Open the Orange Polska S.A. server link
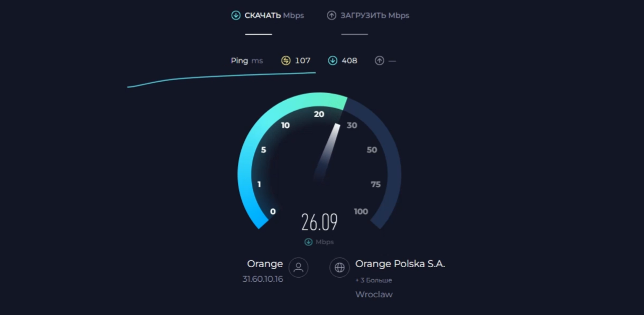This screenshot has height=315, width=644. point(400,264)
